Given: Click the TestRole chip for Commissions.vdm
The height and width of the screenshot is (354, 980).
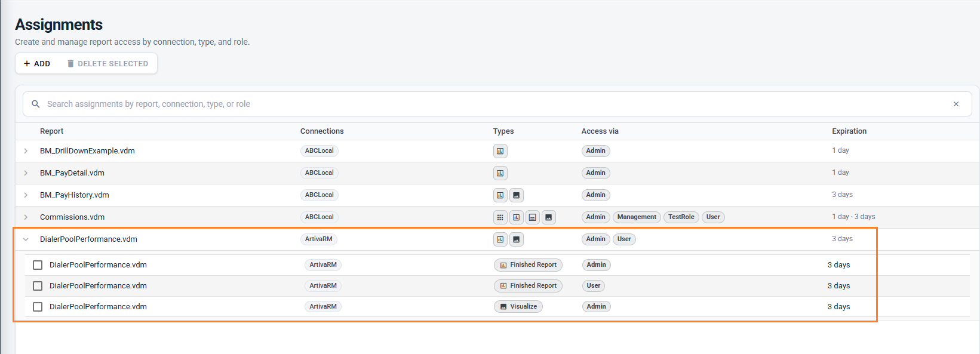Looking at the screenshot, I should point(681,217).
